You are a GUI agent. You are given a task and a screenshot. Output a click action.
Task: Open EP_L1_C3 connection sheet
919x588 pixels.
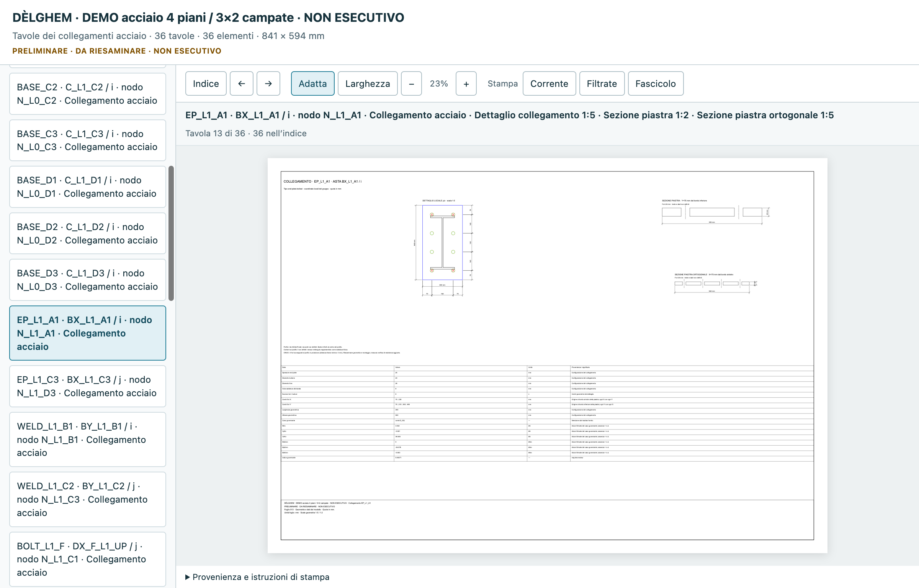click(88, 386)
